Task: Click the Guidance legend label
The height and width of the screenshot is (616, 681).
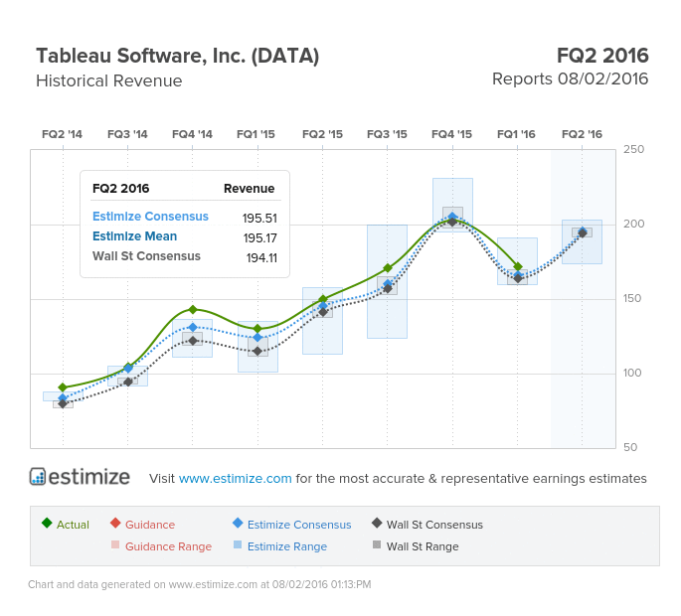Action: click(150, 525)
